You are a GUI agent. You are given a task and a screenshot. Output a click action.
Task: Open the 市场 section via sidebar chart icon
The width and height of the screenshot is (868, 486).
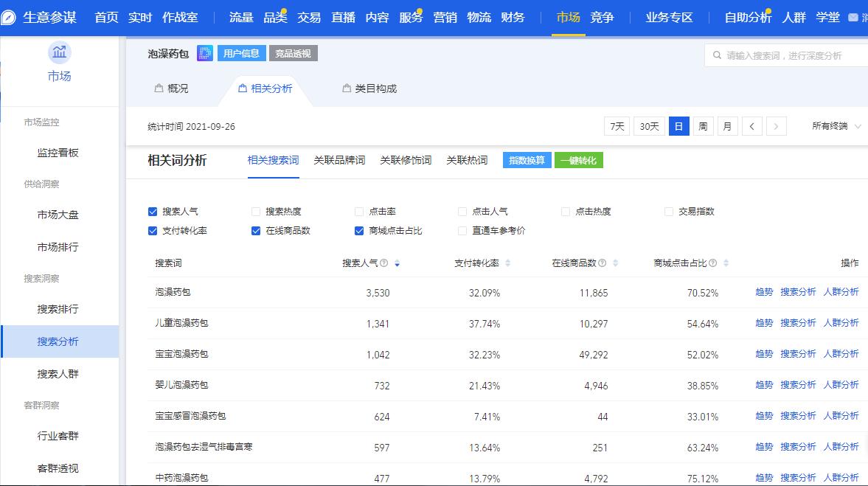click(x=58, y=52)
